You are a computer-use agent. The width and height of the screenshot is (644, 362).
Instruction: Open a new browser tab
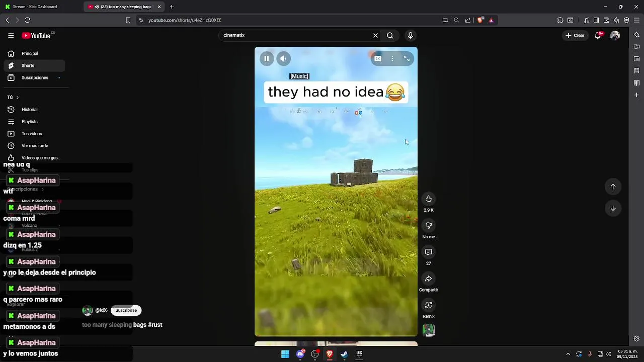pos(172,7)
